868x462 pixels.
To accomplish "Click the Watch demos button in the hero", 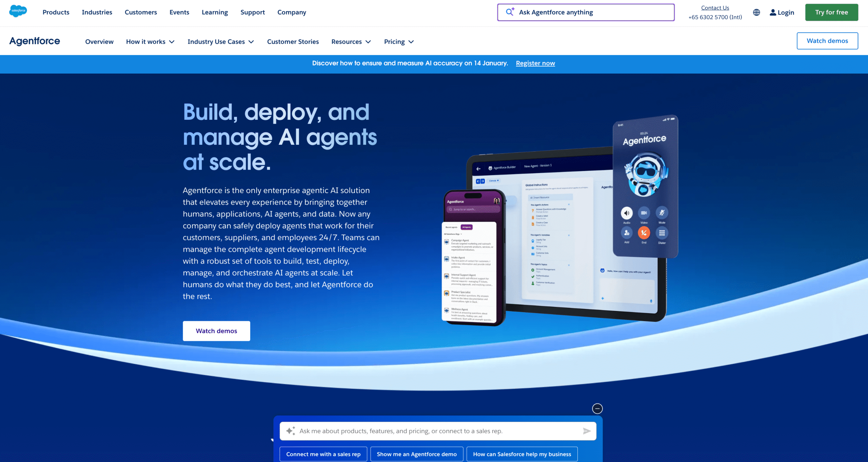I will pyautogui.click(x=216, y=331).
